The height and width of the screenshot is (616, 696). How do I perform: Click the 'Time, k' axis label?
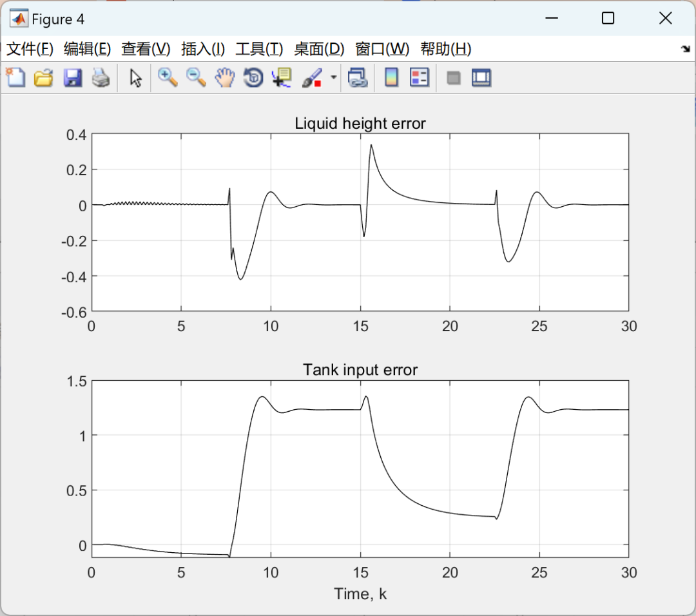click(x=360, y=594)
